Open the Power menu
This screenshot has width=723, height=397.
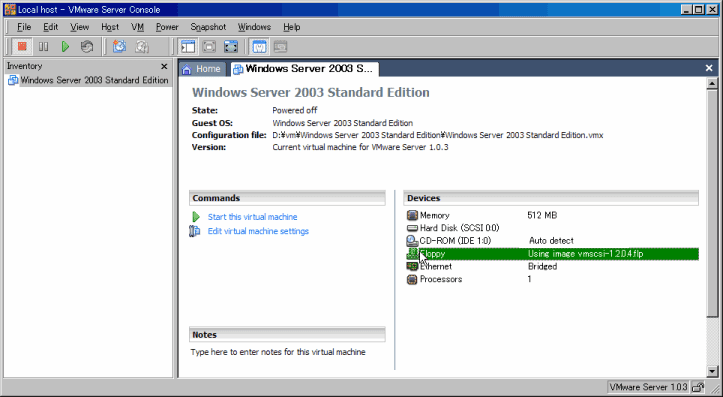[x=167, y=27]
